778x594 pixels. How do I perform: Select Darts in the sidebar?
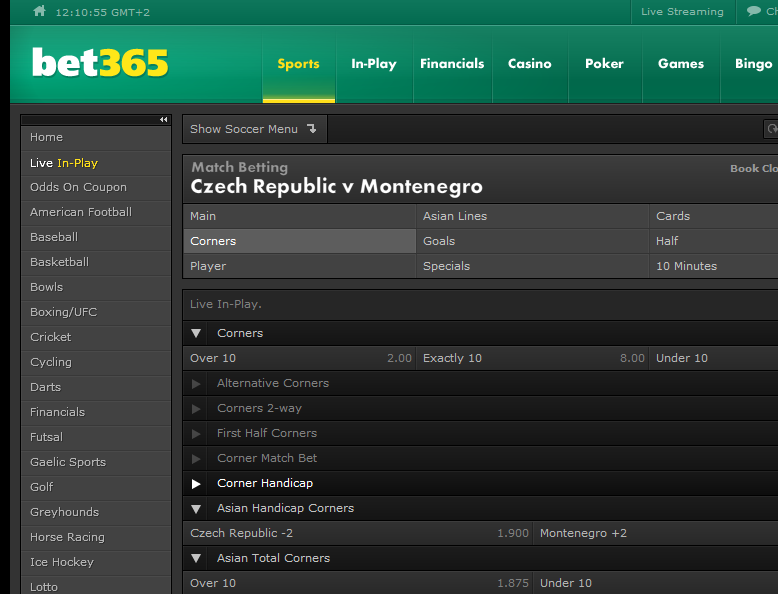96,387
